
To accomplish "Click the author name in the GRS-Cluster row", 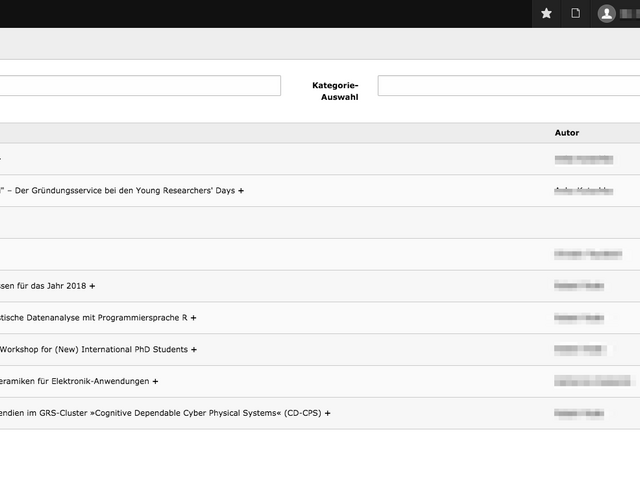I will point(579,413).
